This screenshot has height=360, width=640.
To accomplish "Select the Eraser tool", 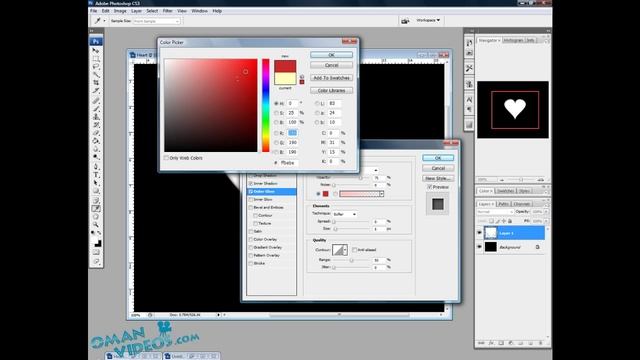I will pos(96,133).
